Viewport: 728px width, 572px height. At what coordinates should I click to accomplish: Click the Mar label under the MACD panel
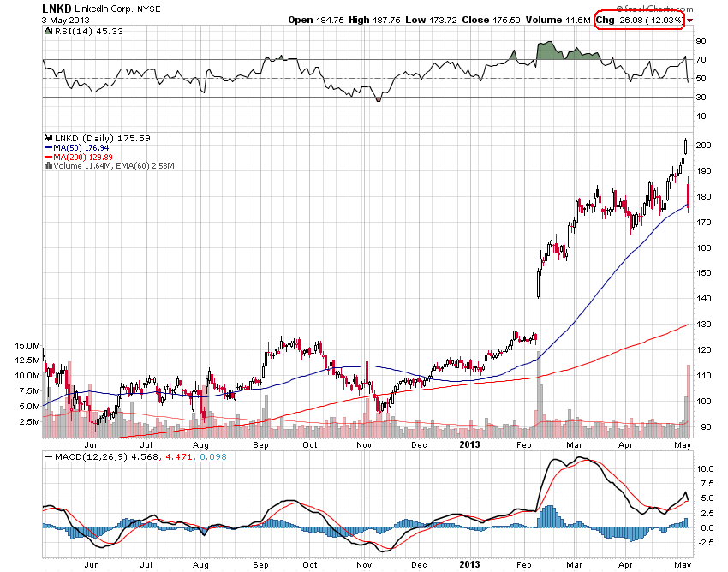(x=574, y=565)
